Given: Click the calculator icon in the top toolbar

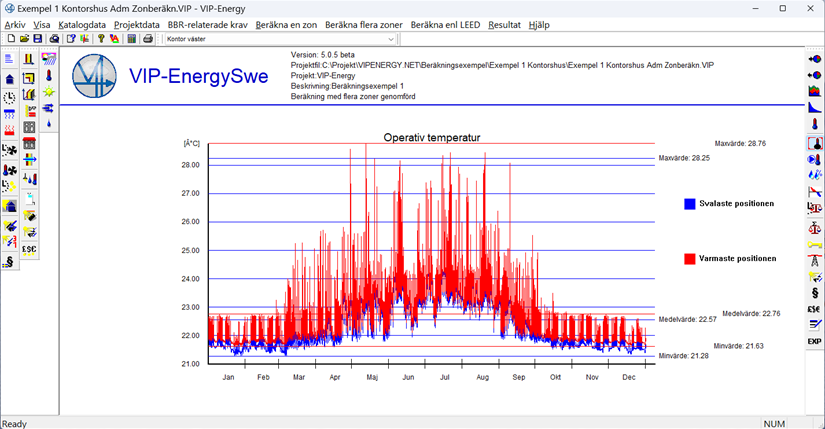Looking at the screenshot, I should 131,39.
